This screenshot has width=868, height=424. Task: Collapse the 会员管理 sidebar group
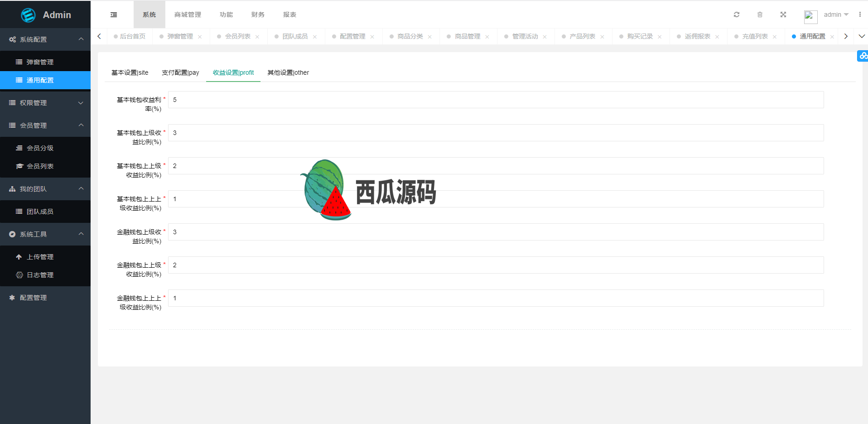(x=45, y=125)
